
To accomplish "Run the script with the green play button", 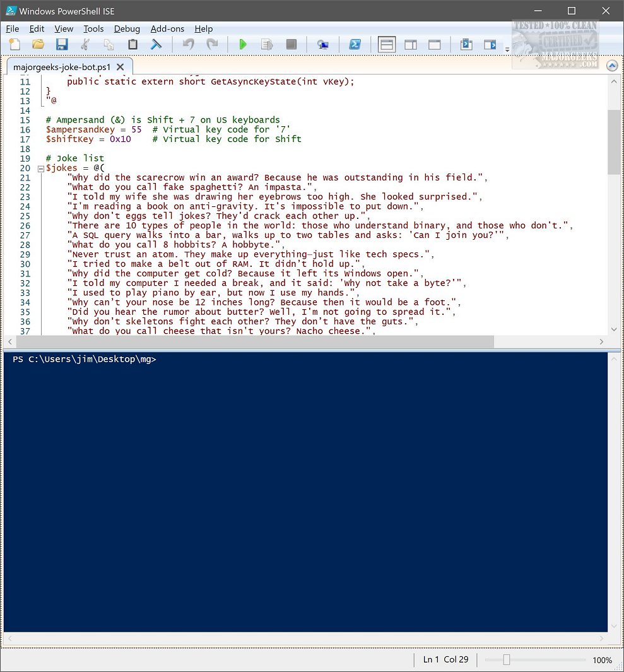I will click(x=243, y=44).
